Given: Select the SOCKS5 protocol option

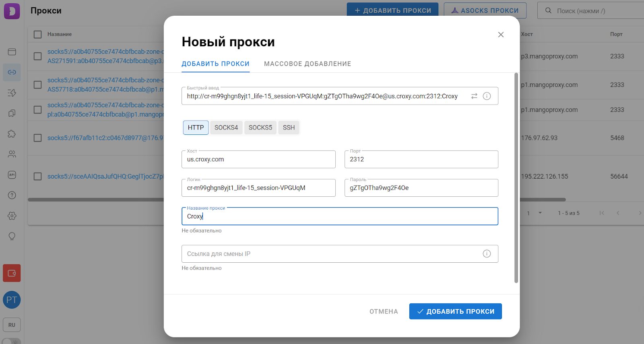Looking at the screenshot, I should click(x=260, y=128).
